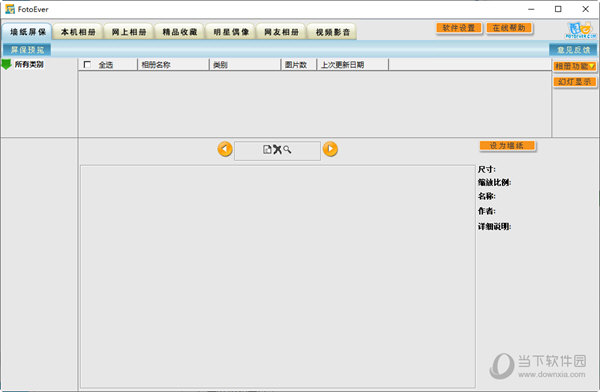Maximize the FotoEver window
The image size is (600, 392).
(558, 9)
